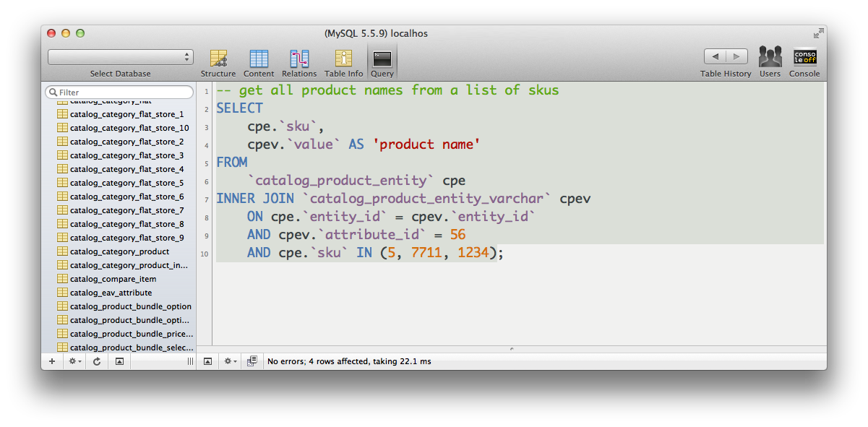Viewport: 868px width, 427px height.
Task: Open the Relations view
Action: [299, 64]
